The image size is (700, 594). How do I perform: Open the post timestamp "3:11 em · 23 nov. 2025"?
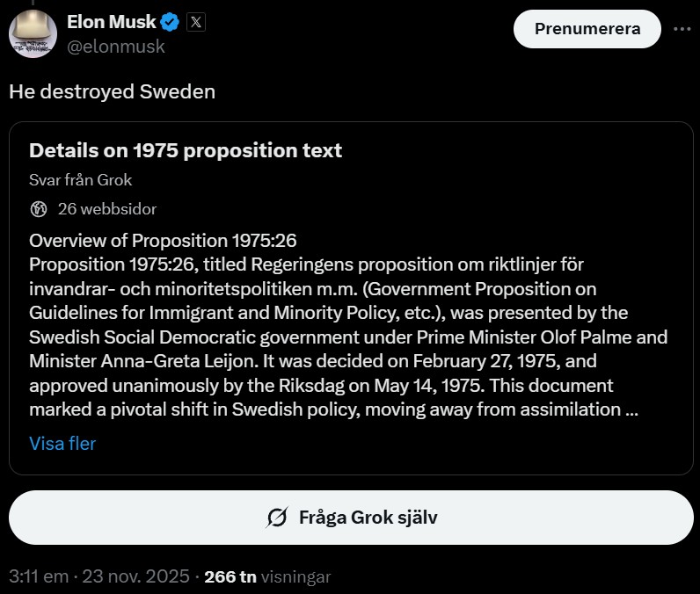[99, 577]
